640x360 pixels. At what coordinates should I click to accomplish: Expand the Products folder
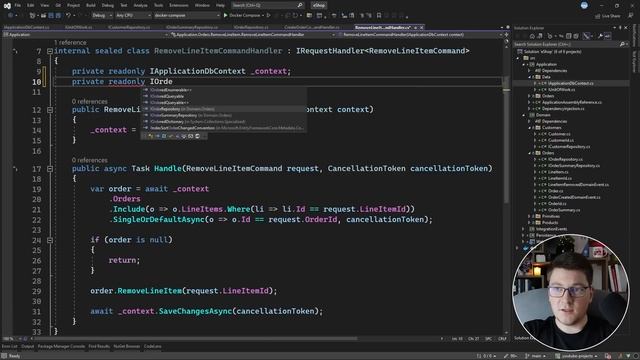529,223
